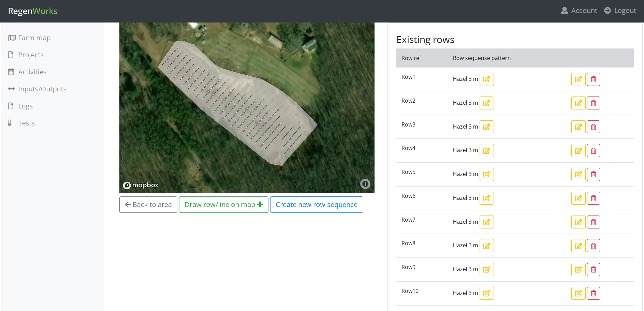This screenshot has height=311, width=644.
Task: Edit the Hazel 3 m pattern of Row7
Action: (487, 222)
